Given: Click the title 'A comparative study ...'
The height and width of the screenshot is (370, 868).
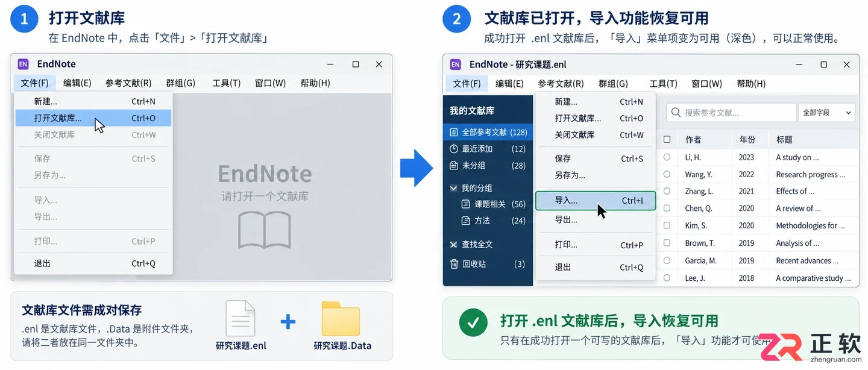Looking at the screenshot, I should tap(813, 278).
